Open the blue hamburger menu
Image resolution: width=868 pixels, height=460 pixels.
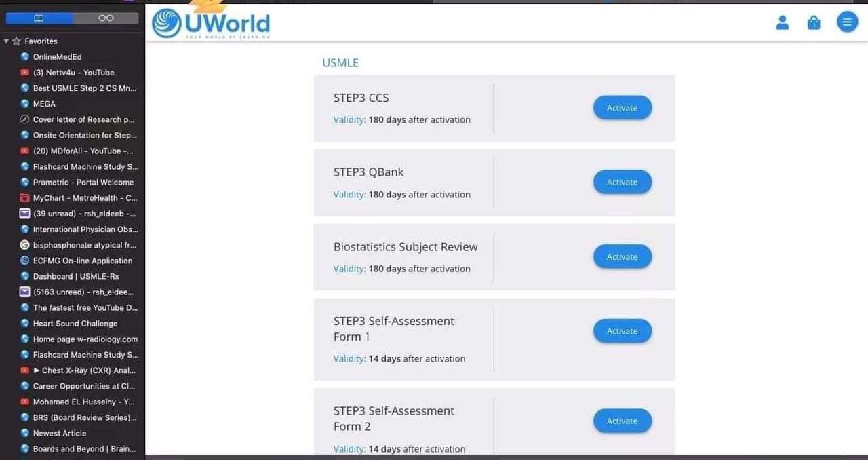click(846, 21)
